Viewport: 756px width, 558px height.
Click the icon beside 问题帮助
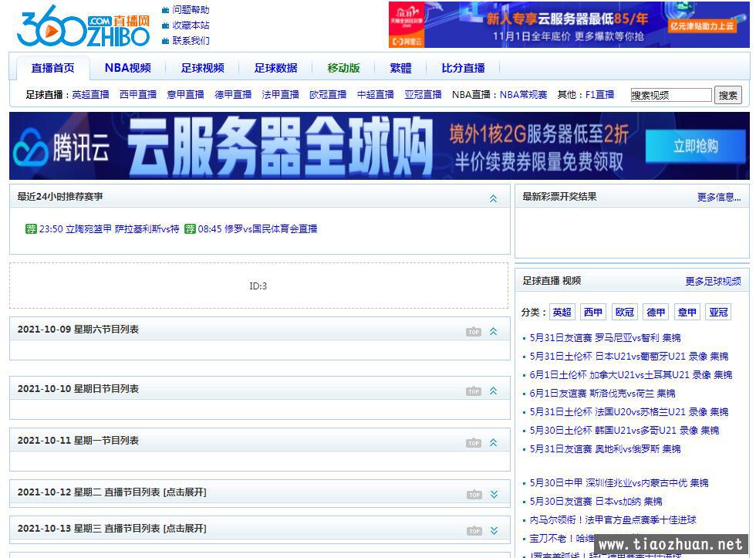point(165,10)
